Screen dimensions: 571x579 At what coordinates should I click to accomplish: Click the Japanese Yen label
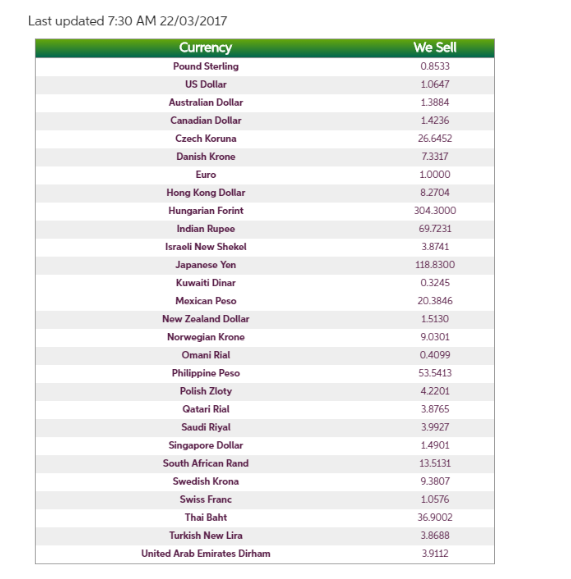coord(206,265)
